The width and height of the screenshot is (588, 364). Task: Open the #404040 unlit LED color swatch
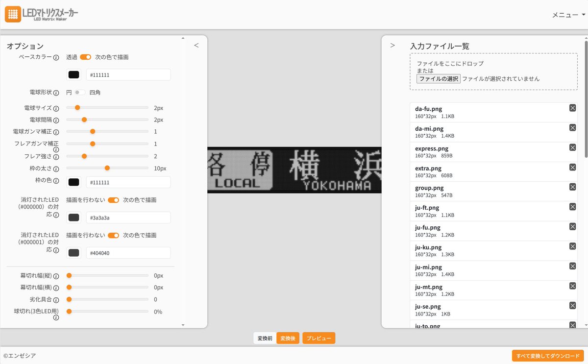pos(74,253)
